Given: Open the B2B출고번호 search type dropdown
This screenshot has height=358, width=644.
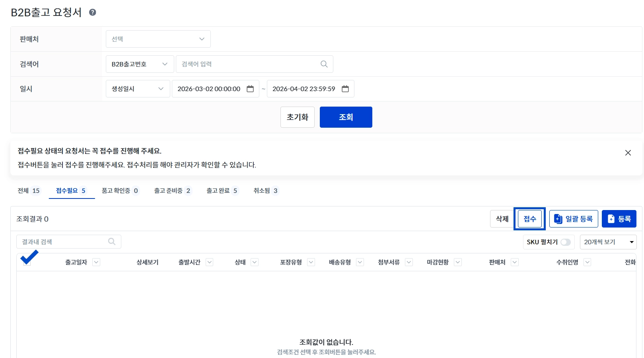Looking at the screenshot, I should pos(140,64).
